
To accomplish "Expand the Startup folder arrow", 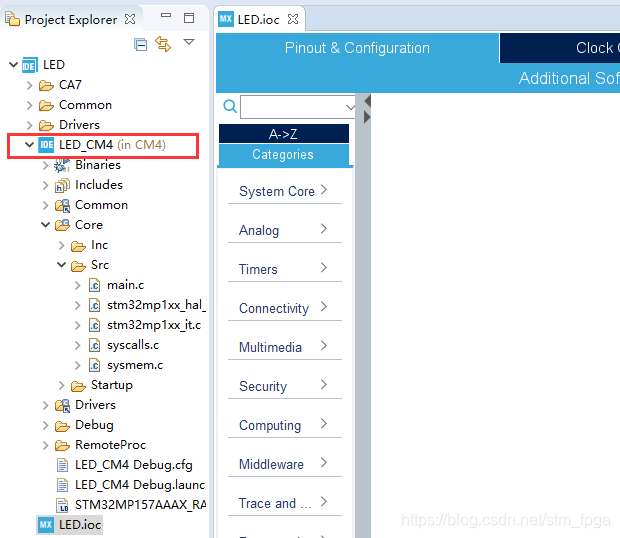I will click(61, 385).
